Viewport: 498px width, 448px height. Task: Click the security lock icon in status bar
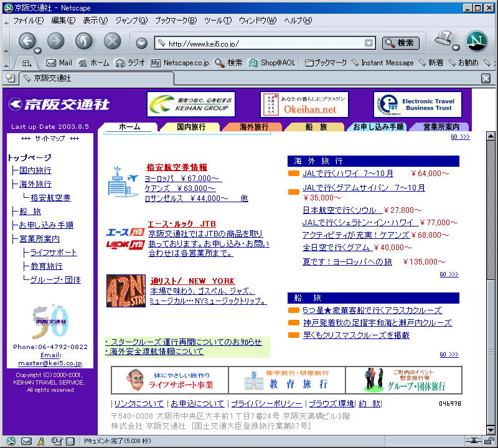489,441
